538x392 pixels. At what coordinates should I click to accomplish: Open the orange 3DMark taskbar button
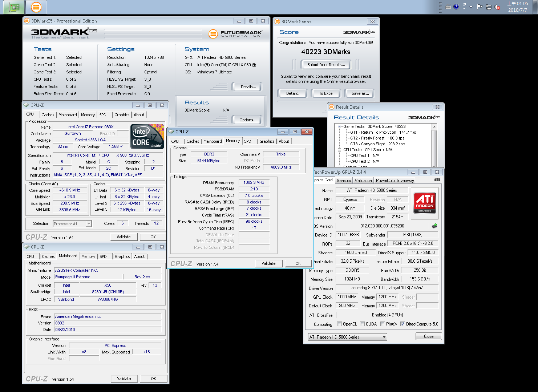(36, 7)
